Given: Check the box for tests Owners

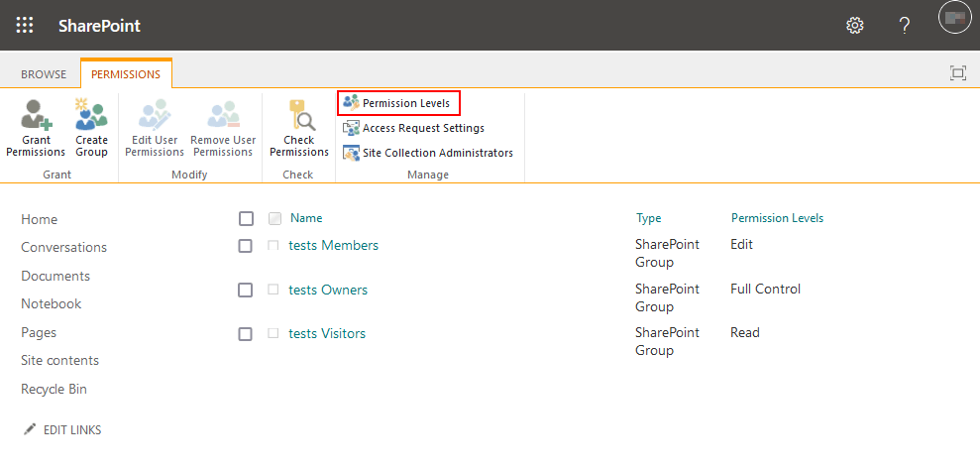Looking at the screenshot, I should click(246, 291).
